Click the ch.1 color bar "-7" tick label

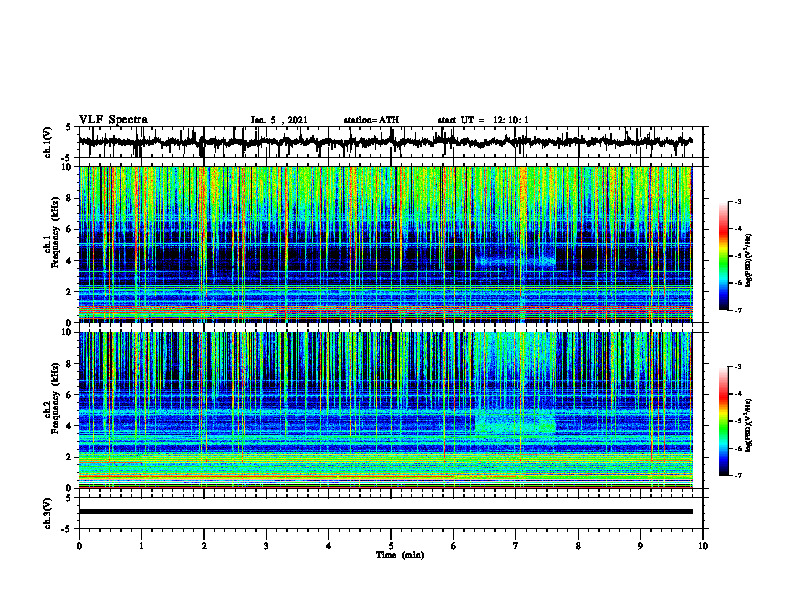(737, 311)
